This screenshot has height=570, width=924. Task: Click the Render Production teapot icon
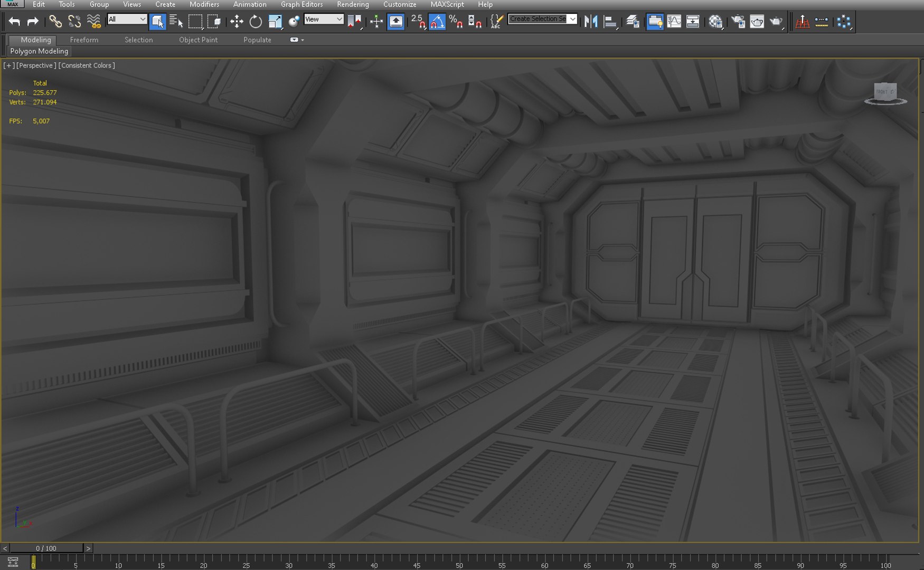tap(776, 22)
